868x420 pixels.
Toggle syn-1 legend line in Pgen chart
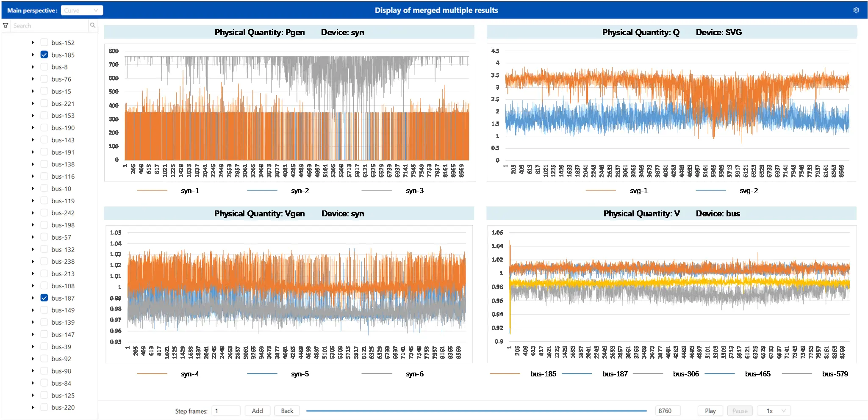pyautogui.click(x=152, y=191)
